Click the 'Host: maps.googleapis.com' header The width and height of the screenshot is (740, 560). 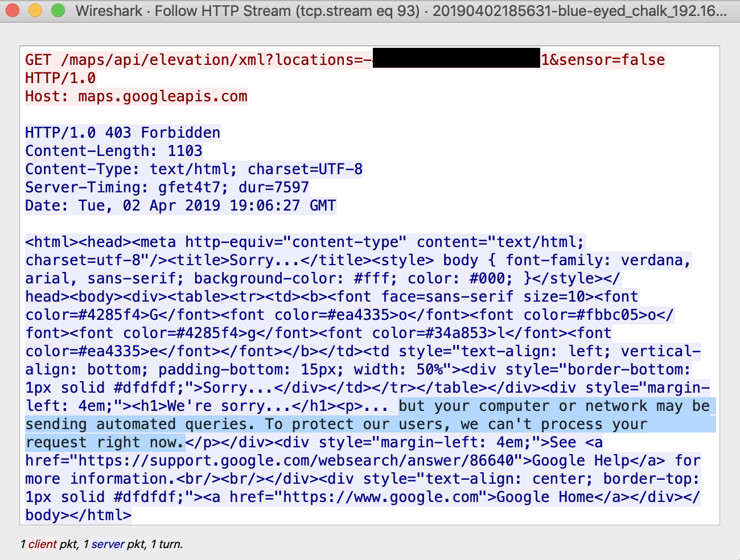(x=136, y=96)
